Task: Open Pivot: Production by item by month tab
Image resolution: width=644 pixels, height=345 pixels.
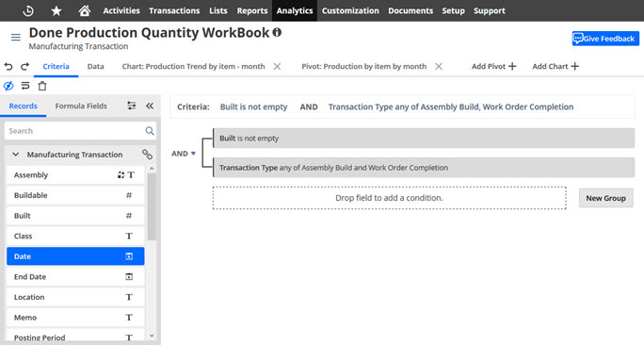Action: [363, 66]
